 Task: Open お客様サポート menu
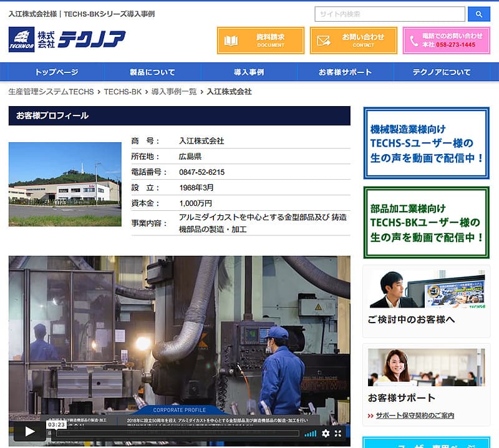point(346,72)
